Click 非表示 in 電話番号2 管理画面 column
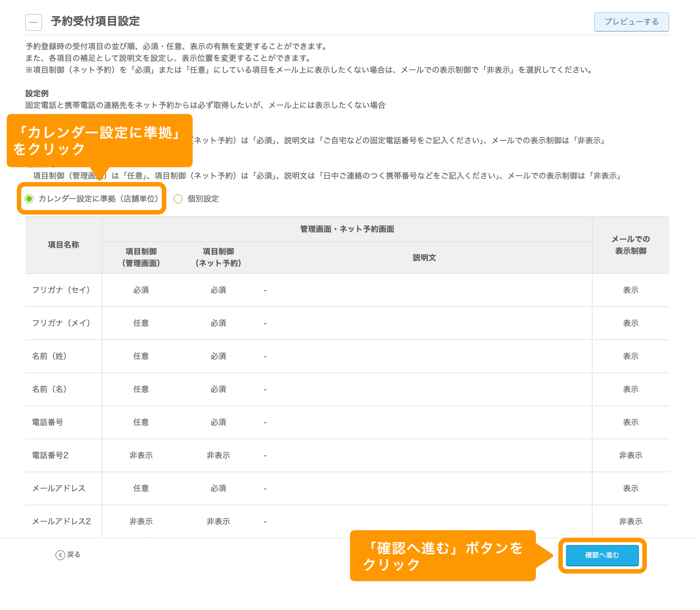The height and width of the screenshot is (610, 700). pyautogui.click(x=141, y=455)
